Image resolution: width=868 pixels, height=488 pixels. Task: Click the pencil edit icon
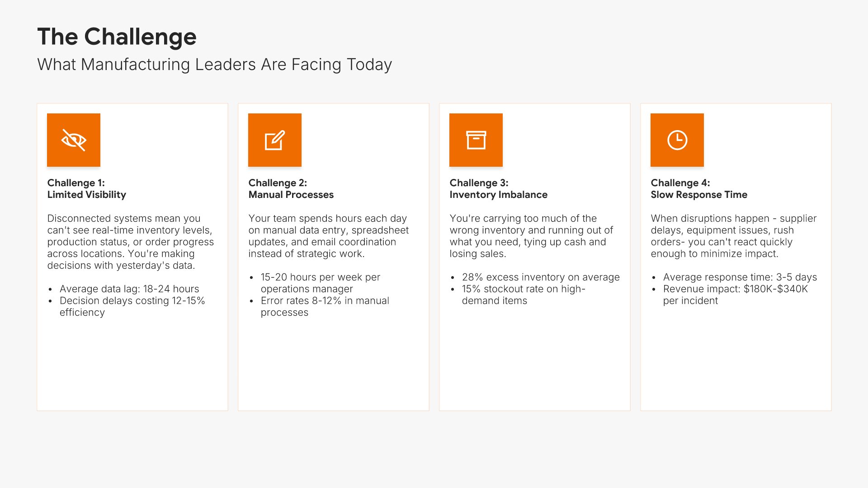click(x=275, y=140)
